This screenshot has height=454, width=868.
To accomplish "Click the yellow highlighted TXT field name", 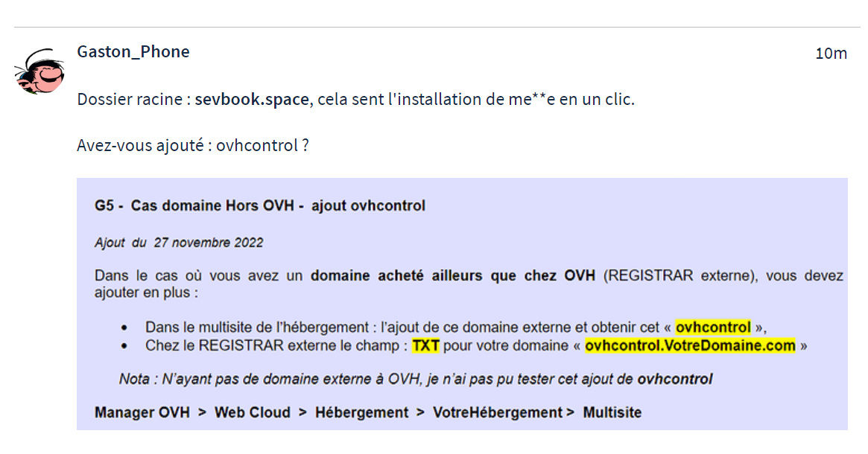I will 426,346.
